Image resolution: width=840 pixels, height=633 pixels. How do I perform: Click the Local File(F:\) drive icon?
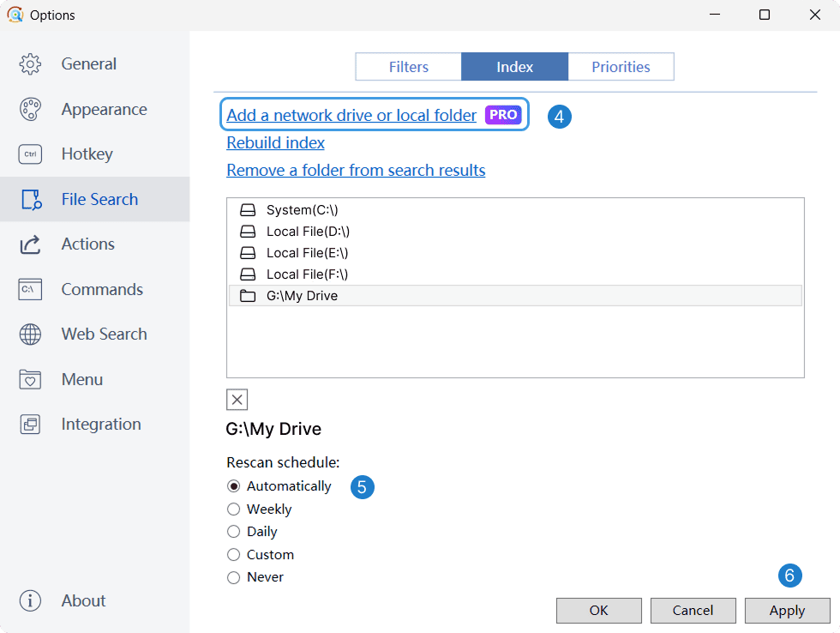coord(248,274)
